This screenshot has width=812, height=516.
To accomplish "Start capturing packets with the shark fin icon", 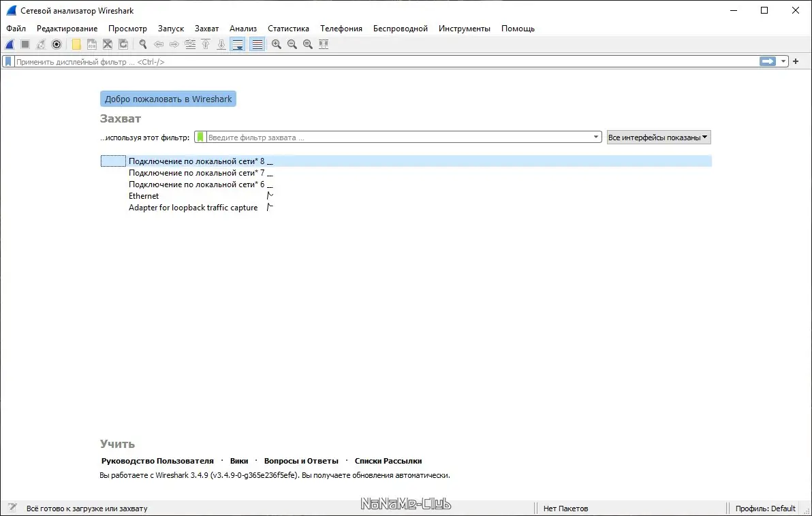I will point(10,44).
